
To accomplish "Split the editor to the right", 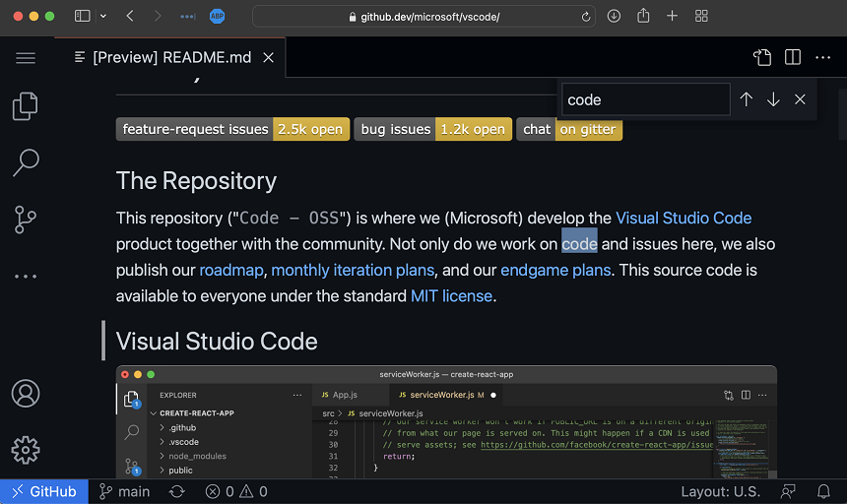I will (793, 58).
